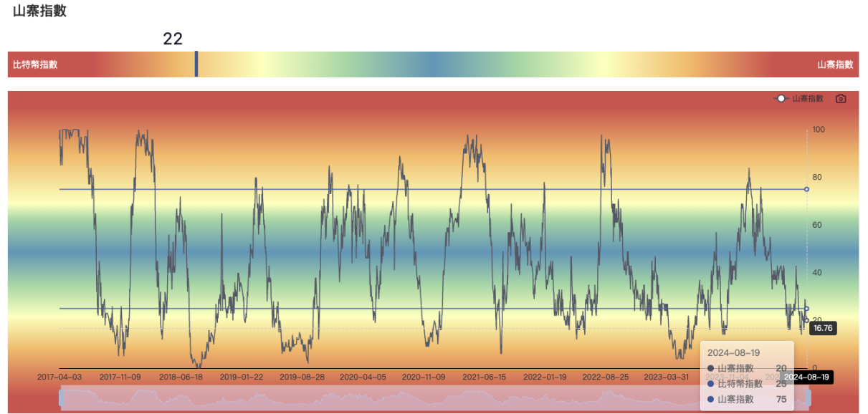Viewport: 868px width, 414px height.
Task: Click the 比特幣指數 label on the gauge bar
Action: tap(35, 64)
